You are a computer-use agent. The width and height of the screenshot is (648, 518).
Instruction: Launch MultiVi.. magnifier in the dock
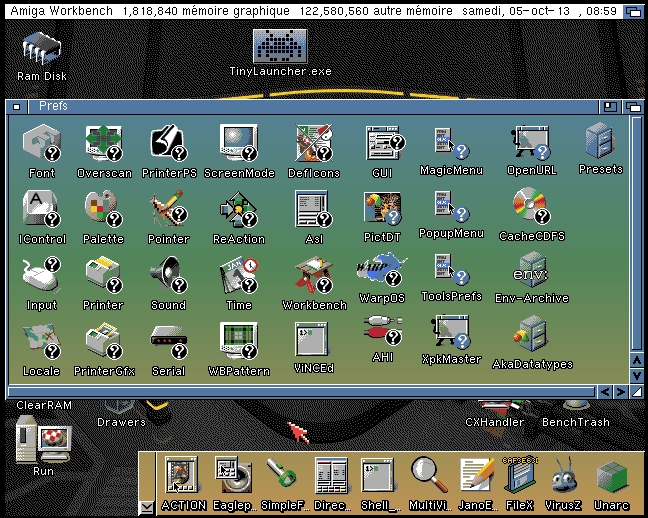coord(429,475)
